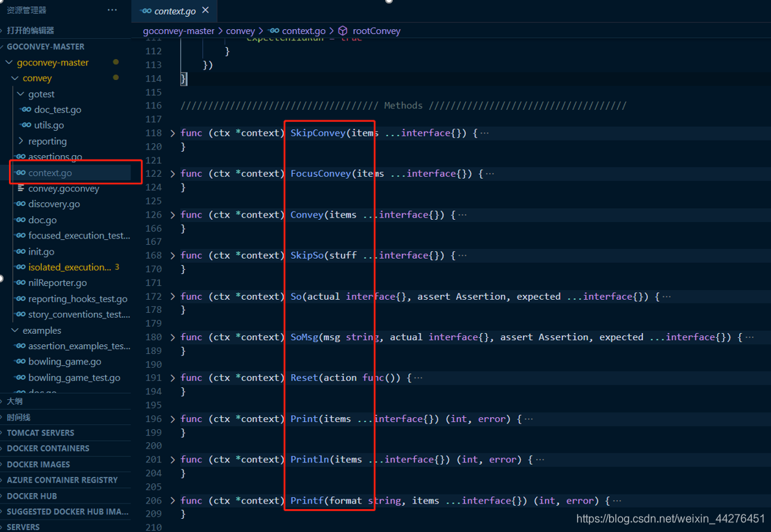Close the context.go editor tab

206,10
